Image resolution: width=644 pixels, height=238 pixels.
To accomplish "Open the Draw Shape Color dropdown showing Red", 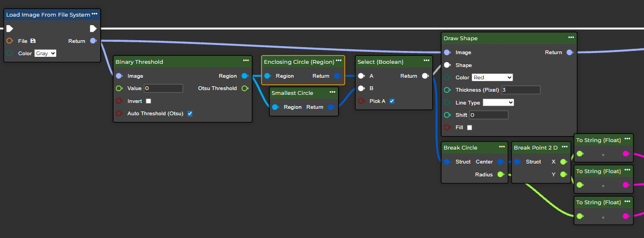I will (x=492, y=77).
